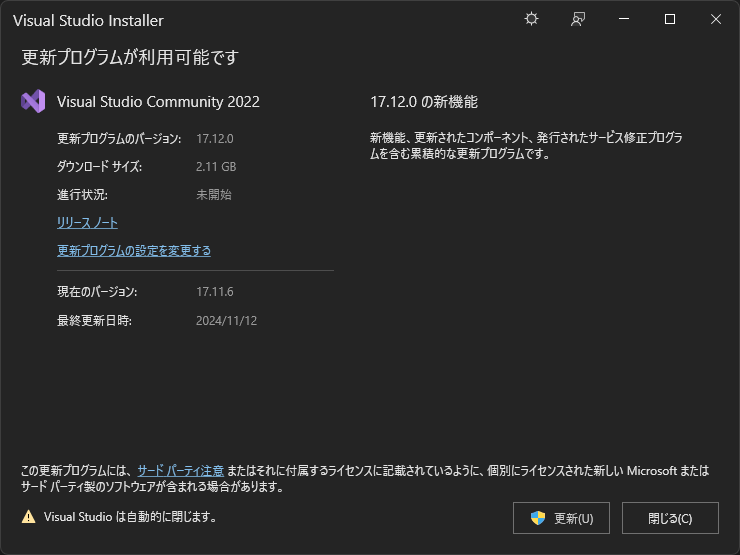This screenshot has width=740, height=555.
Task: Dismiss the dialog with 閉じる(C) button
Action: point(670,518)
